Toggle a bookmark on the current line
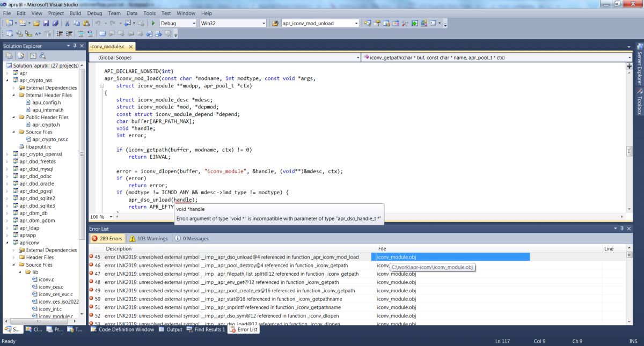The height and width of the screenshot is (346, 644). coord(102,34)
